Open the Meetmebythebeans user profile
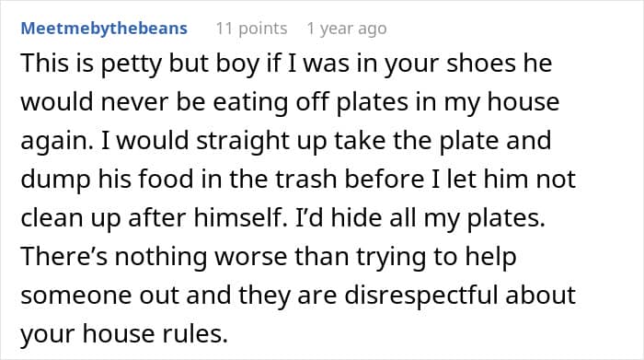The image size is (644, 360). point(104,29)
